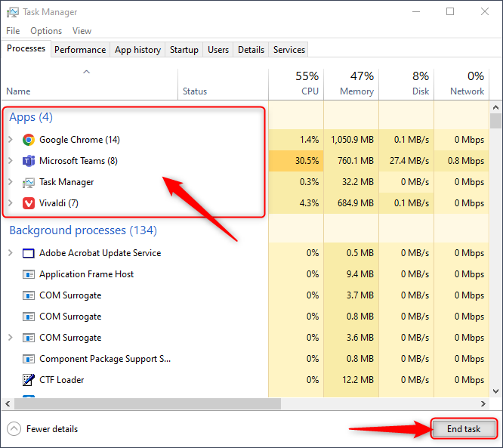Click the 30.5% CPU cell for Teams

[x=296, y=161]
